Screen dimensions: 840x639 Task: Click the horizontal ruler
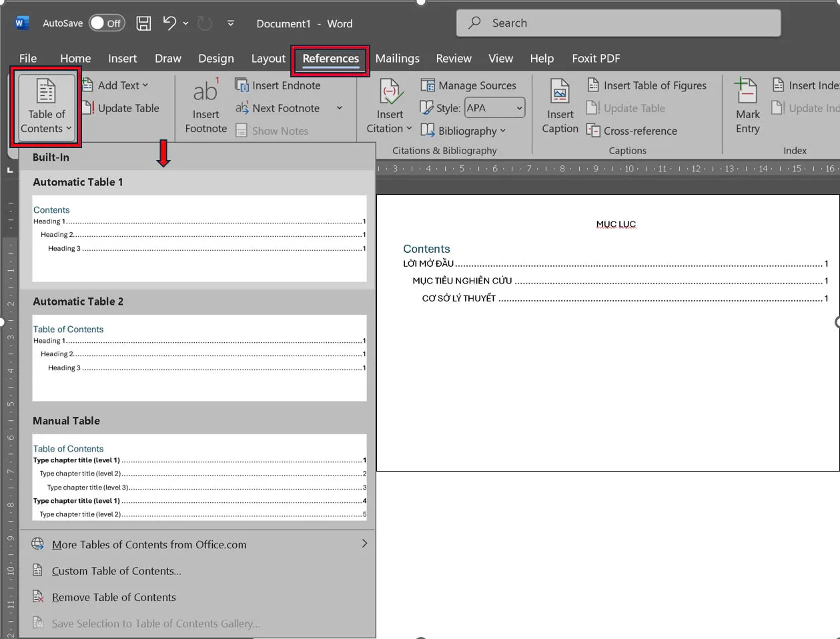pyautogui.click(x=608, y=169)
